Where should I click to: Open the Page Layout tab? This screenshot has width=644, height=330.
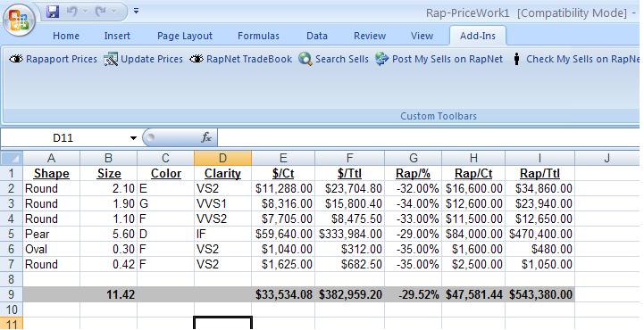click(185, 36)
